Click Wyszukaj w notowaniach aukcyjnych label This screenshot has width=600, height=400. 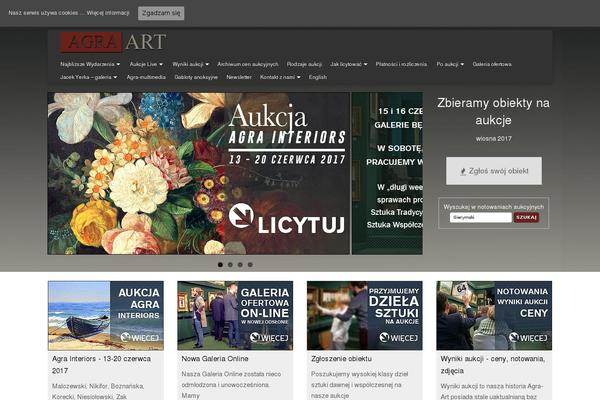494,207
